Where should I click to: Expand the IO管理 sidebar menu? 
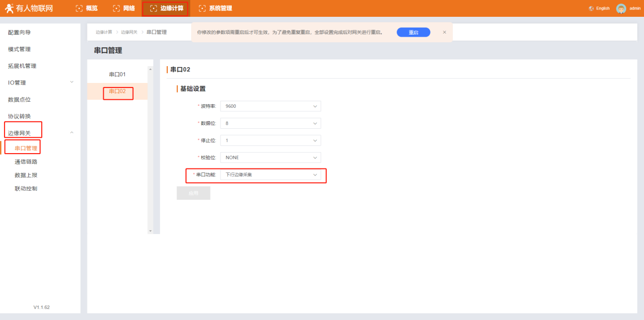(x=41, y=82)
